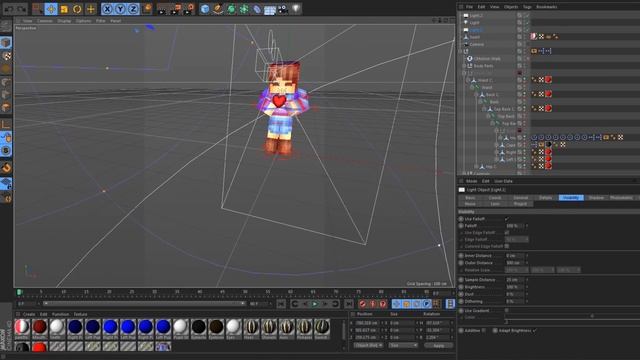640x360 pixels.
Task: Toggle the X axis lock
Action: [x=107, y=9]
